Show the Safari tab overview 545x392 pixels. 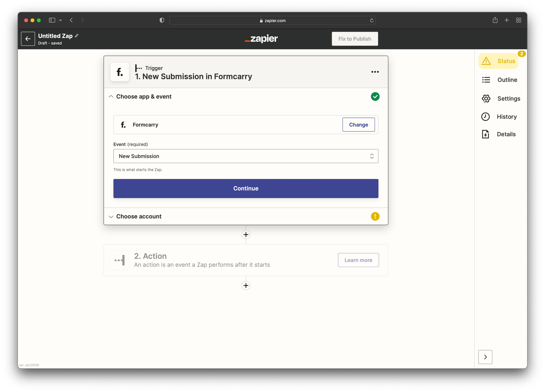pos(518,20)
